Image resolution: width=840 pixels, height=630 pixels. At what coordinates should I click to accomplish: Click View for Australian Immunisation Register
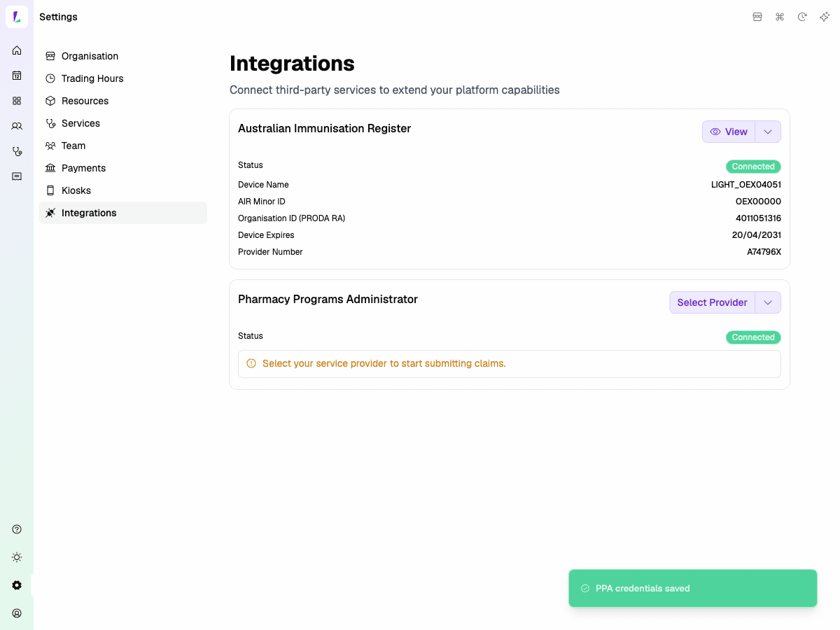pos(729,132)
